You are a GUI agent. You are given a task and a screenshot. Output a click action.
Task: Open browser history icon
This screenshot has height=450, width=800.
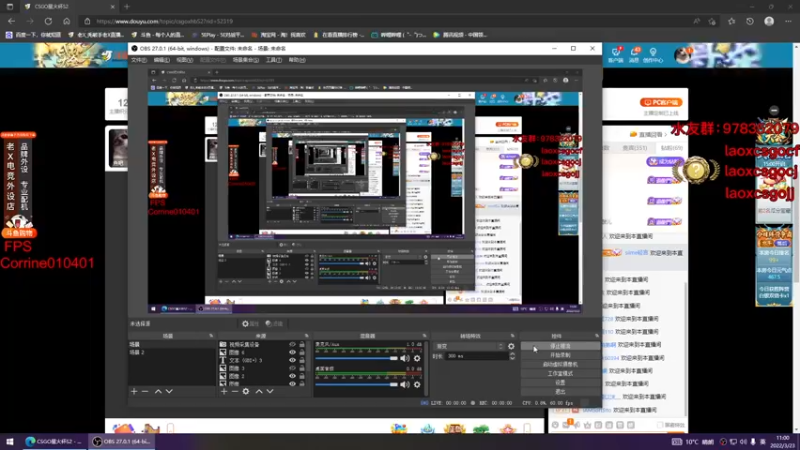[x=749, y=21]
